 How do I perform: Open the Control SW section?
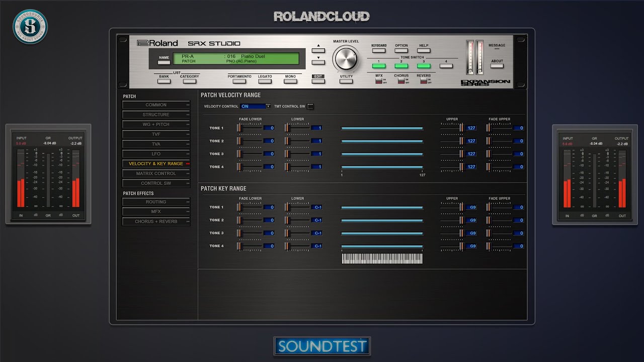(x=156, y=184)
